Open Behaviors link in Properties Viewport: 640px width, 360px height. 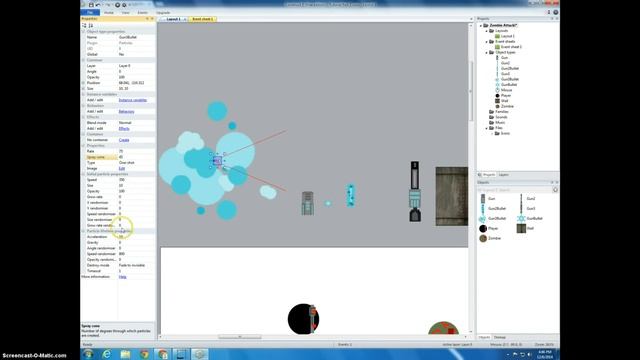pos(127,111)
